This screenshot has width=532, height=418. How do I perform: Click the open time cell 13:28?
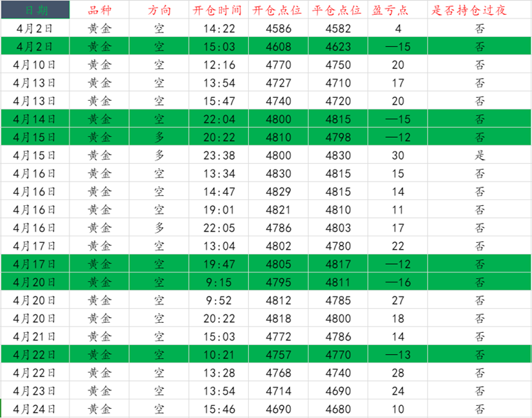(x=219, y=373)
